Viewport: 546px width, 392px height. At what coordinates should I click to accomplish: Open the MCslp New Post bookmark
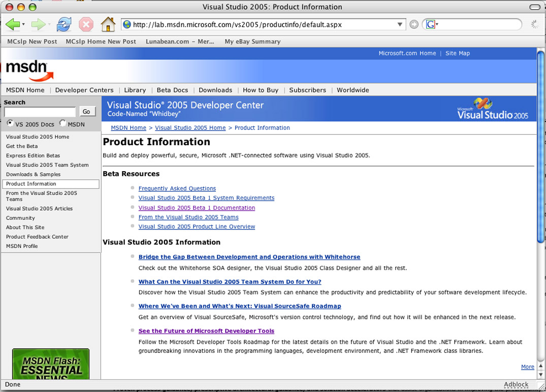tap(32, 42)
